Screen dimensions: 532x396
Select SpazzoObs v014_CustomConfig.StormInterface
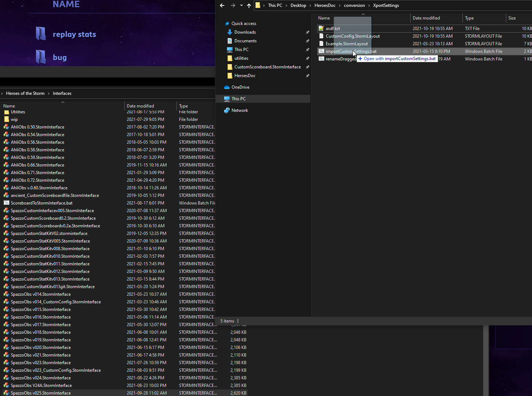[x=56, y=302]
